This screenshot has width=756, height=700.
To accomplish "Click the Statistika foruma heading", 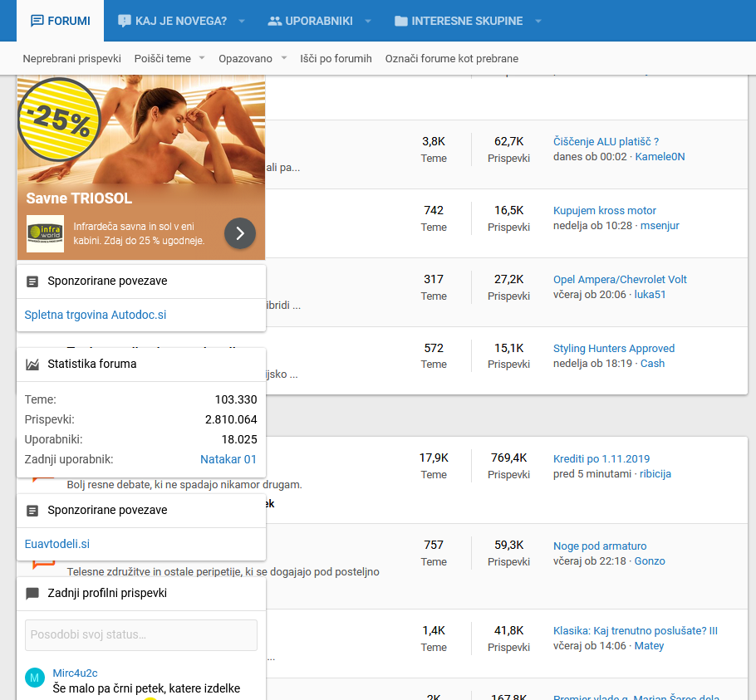I will 92,364.
